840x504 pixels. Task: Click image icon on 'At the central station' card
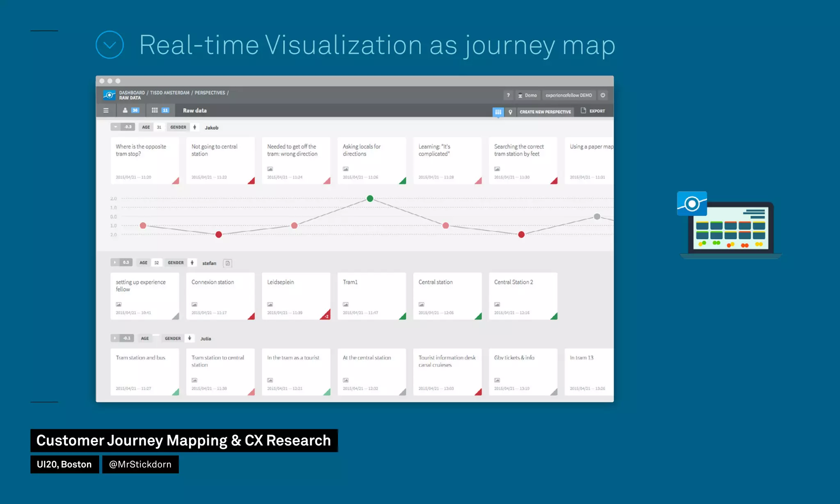pyautogui.click(x=346, y=380)
